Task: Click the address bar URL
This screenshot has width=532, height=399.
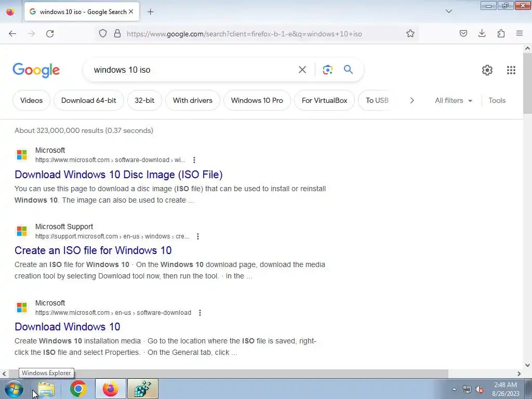Action: pos(244,34)
